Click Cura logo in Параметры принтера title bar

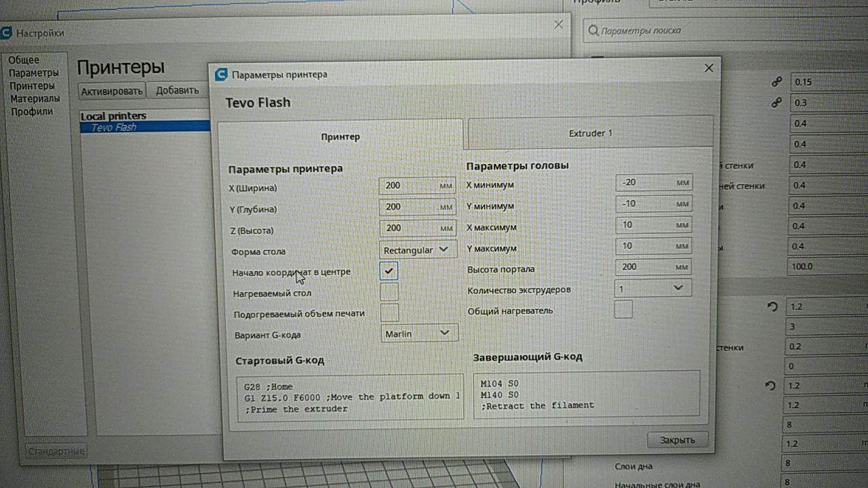coord(221,74)
